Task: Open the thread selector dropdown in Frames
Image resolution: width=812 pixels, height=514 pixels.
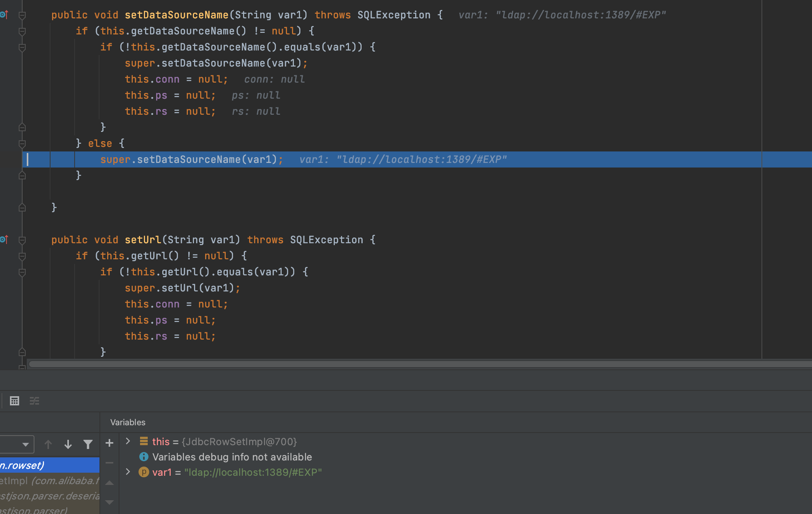Action: 17,444
